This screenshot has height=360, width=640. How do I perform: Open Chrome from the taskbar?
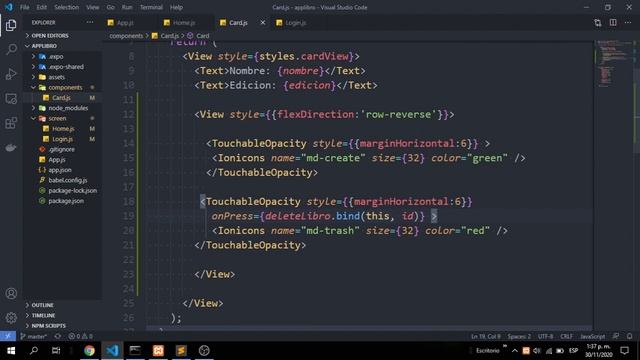point(89,351)
